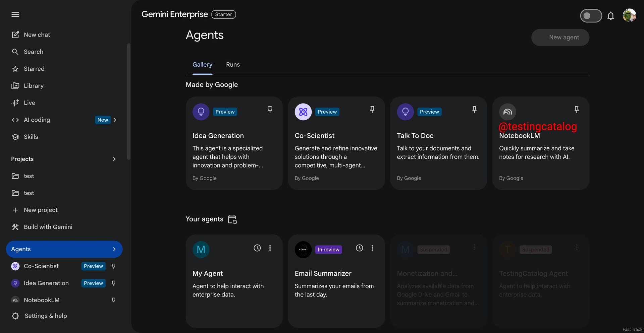Viewport: 644px width, 333px height.
Task: Switch to the Runs tab
Action: pyautogui.click(x=233, y=64)
